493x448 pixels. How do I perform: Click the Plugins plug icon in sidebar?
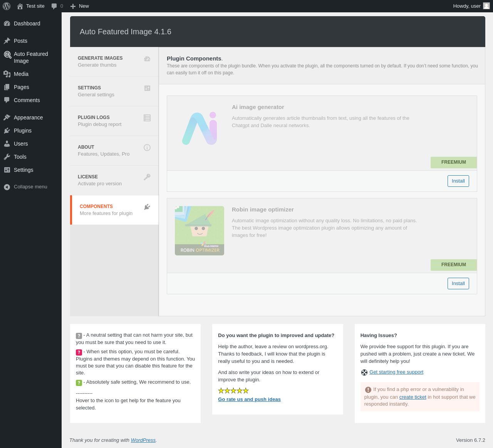click(7, 131)
